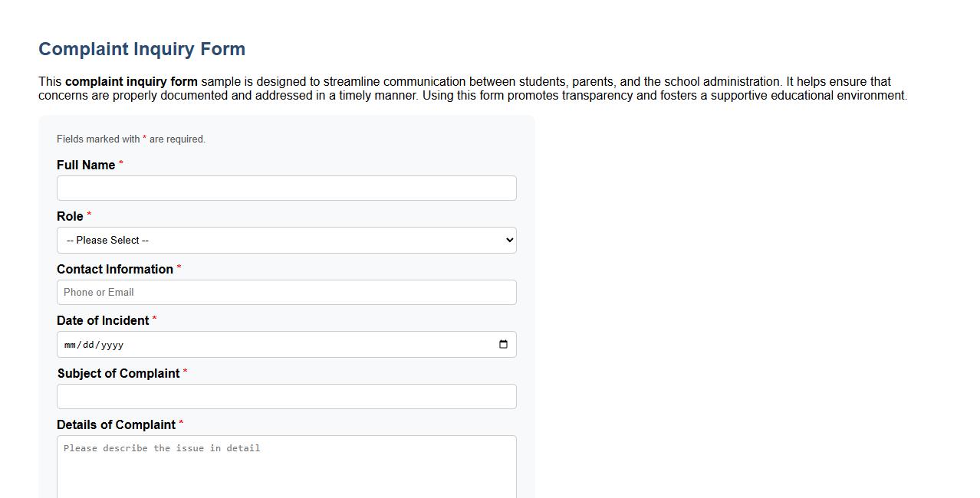The width and height of the screenshot is (980, 498).
Task: Click the Date of Incident label
Action: tap(102, 320)
